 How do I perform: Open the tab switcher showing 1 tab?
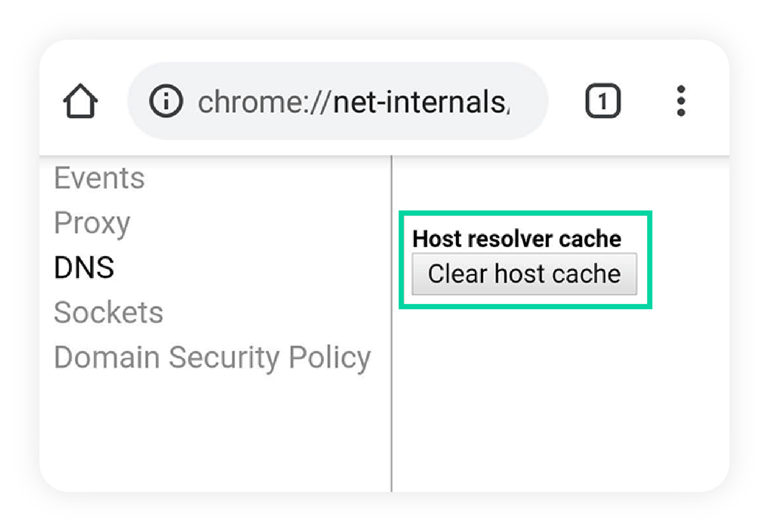pos(602,101)
